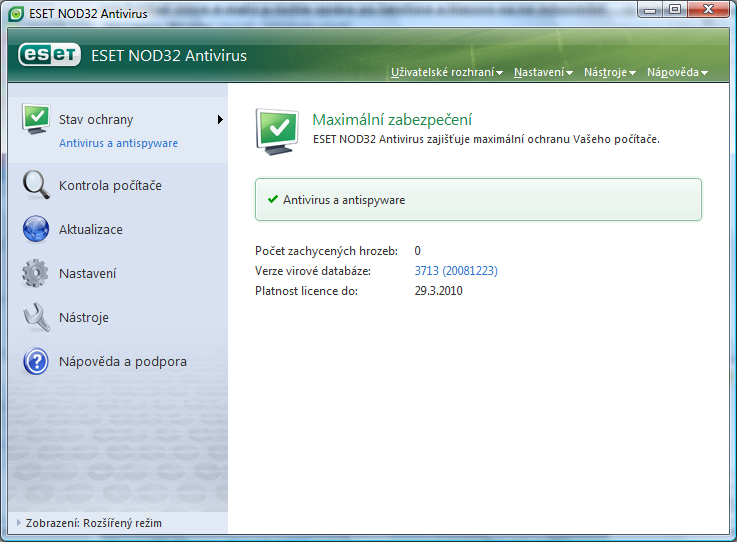Click the threat count value 0
This screenshot has width=737, height=542.
[417, 251]
